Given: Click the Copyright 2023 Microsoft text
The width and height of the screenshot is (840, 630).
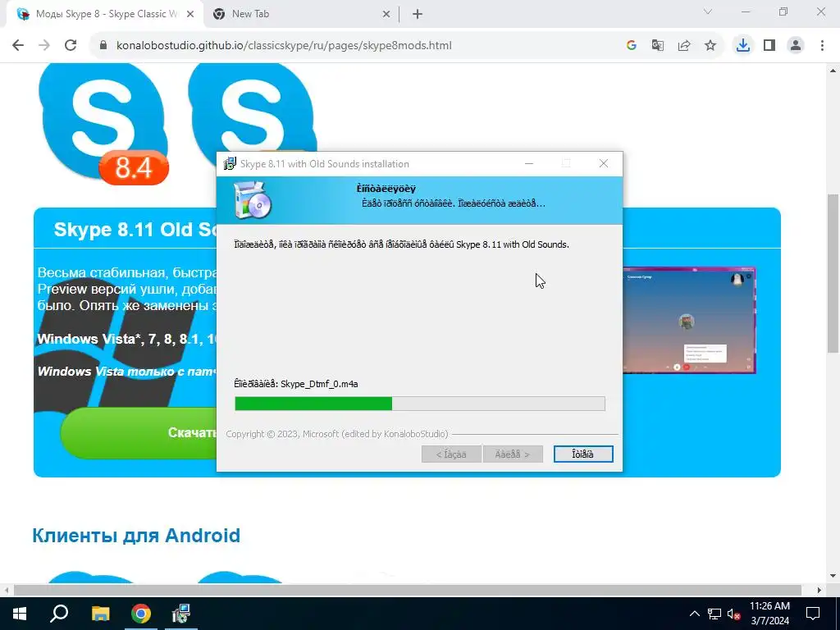Looking at the screenshot, I should coord(337,434).
